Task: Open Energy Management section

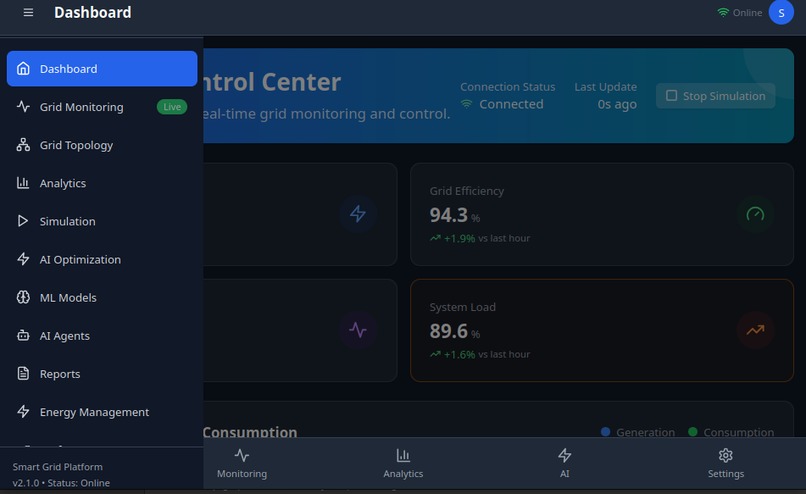Action: [102, 411]
